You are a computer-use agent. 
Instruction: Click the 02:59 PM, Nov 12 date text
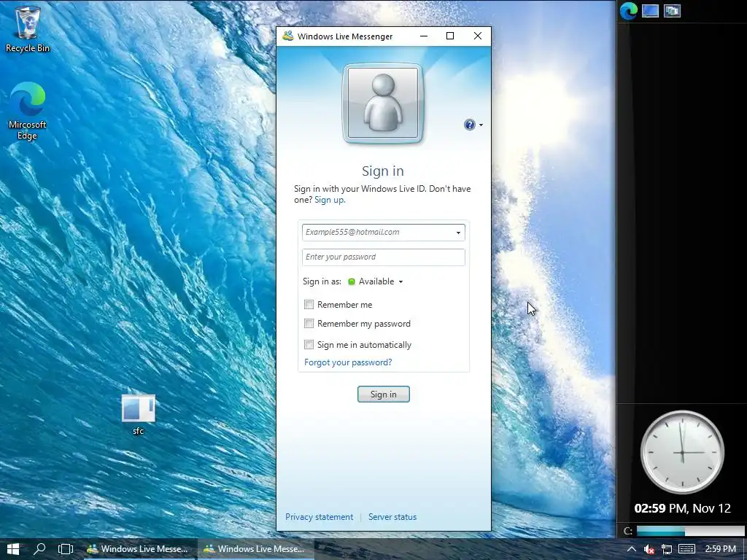(x=682, y=508)
